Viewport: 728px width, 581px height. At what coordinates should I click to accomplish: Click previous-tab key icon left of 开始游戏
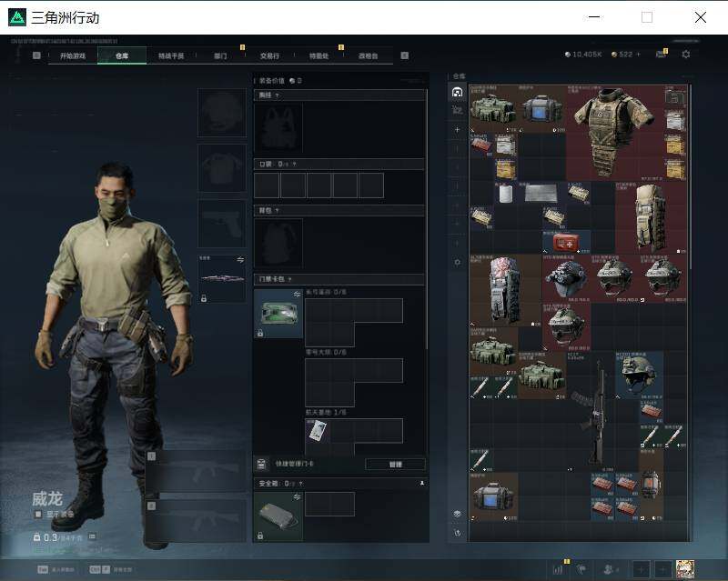(36, 55)
